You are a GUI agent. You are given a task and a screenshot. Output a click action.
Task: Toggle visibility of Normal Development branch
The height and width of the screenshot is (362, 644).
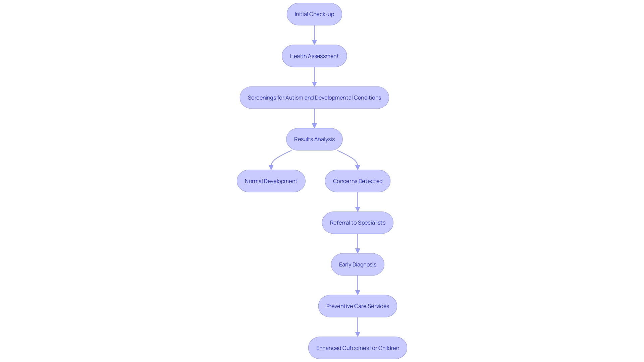pos(271,181)
